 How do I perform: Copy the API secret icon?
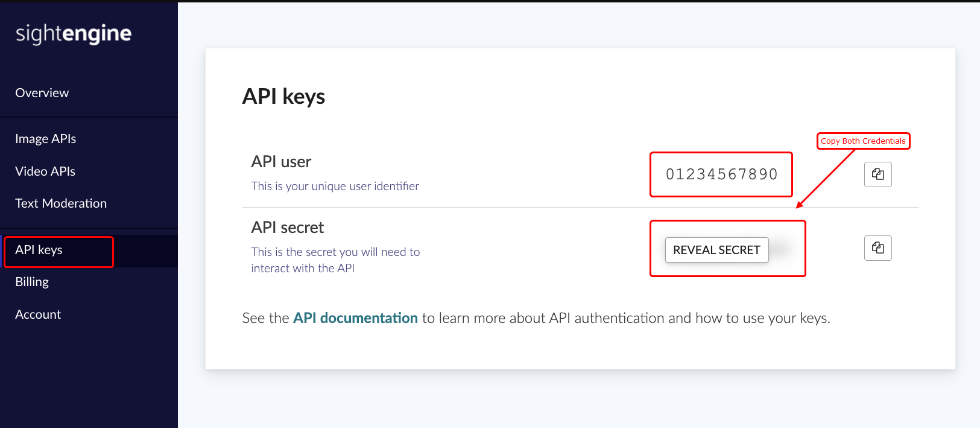(877, 248)
